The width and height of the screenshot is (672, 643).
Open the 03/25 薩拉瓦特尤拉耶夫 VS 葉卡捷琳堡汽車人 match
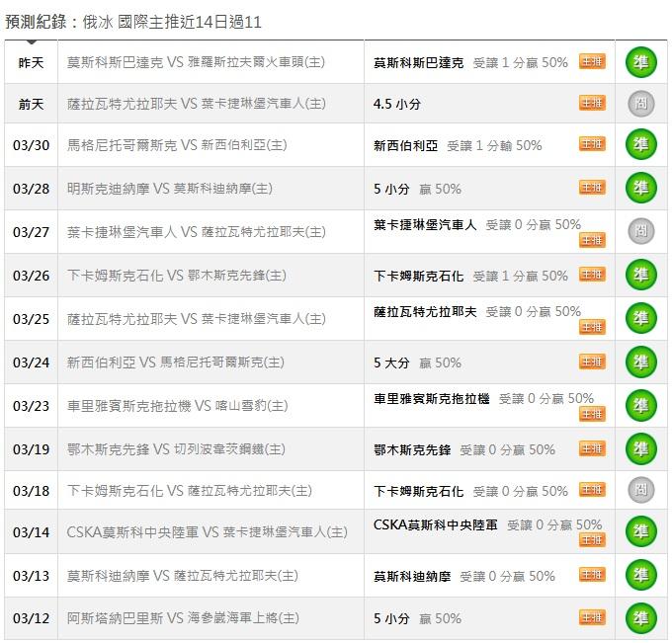click(x=197, y=319)
